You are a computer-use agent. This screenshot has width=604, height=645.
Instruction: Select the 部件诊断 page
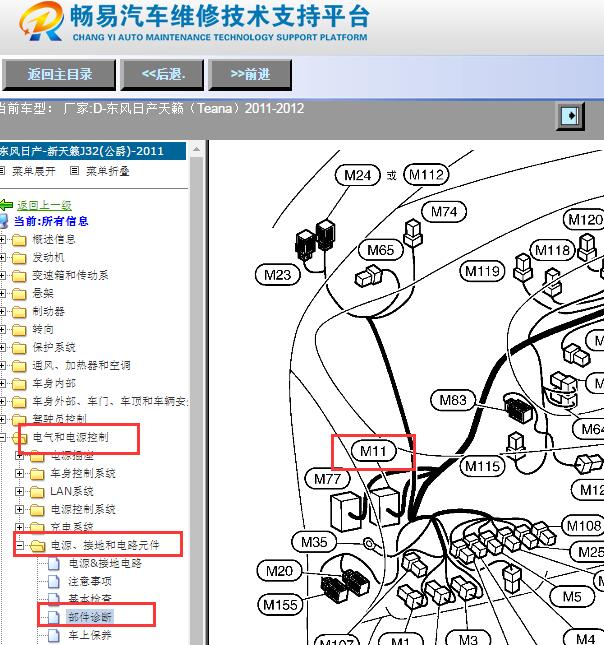(x=90, y=617)
